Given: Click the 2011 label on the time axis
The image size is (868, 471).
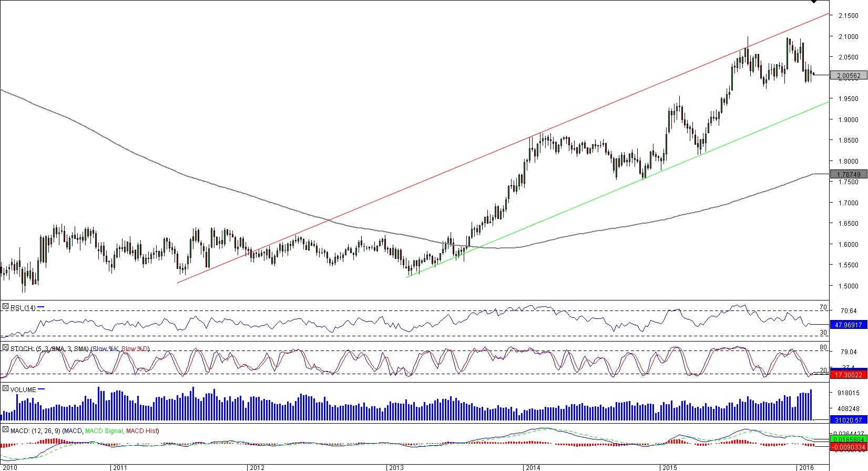Looking at the screenshot, I should [x=120, y=467].
